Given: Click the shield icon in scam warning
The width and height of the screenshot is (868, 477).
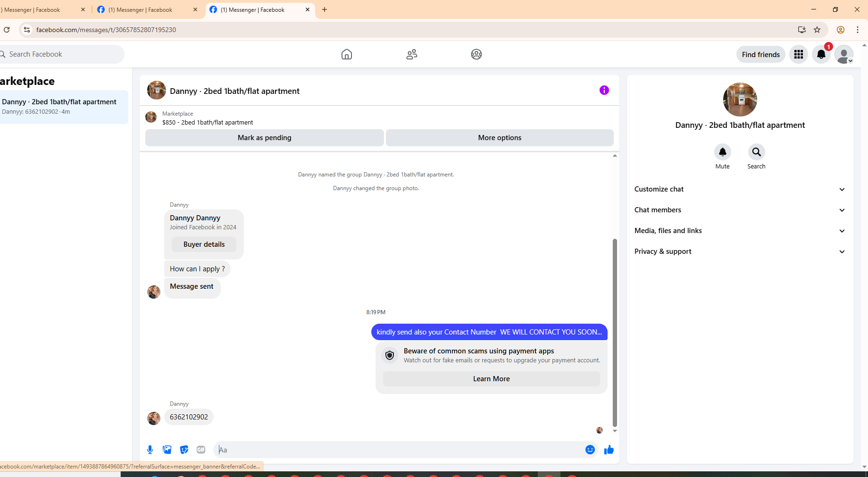Looking at the screenshot, I should 390,355.
